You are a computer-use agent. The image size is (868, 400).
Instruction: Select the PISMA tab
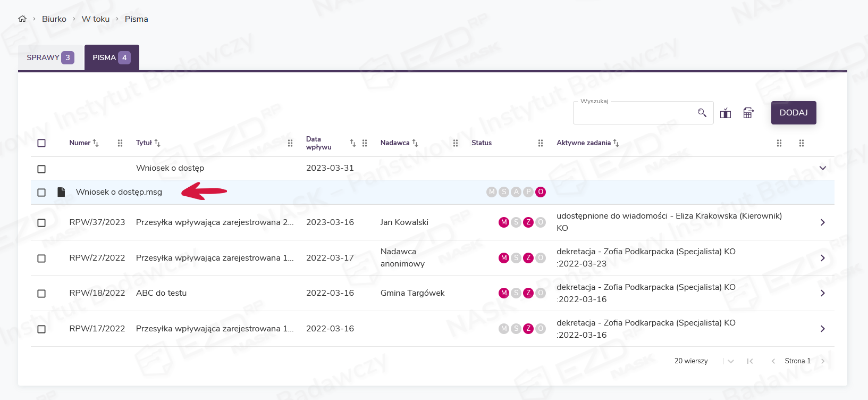[x=111, y=57]
